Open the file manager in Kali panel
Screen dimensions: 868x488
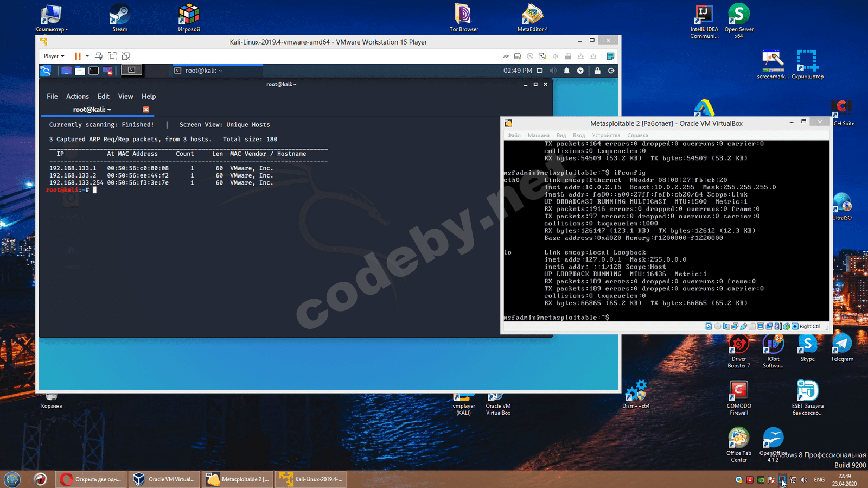pyautogui.click(x=80, y=71)
